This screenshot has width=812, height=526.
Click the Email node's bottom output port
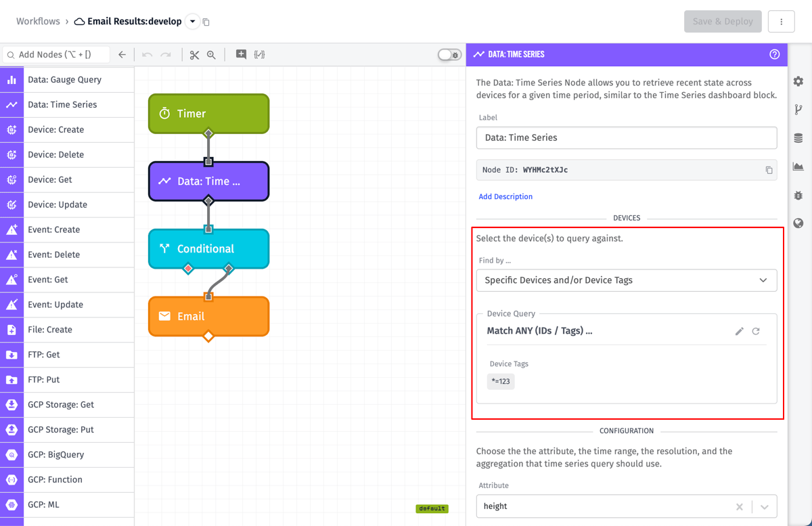(x=208, y=336)
